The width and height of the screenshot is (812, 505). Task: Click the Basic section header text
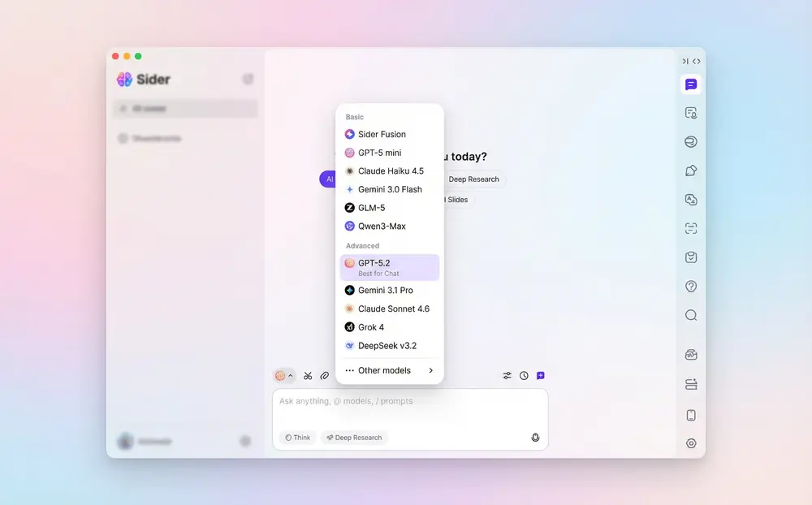click(x=355, y=117)
